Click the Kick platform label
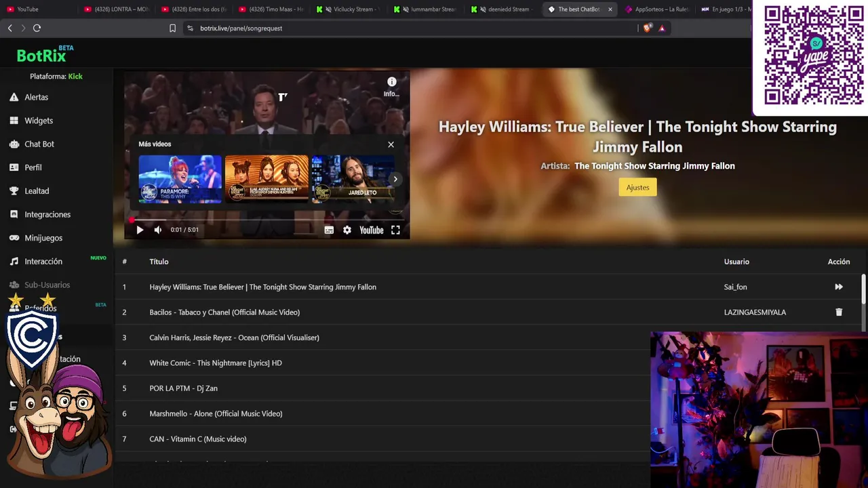 75,77
